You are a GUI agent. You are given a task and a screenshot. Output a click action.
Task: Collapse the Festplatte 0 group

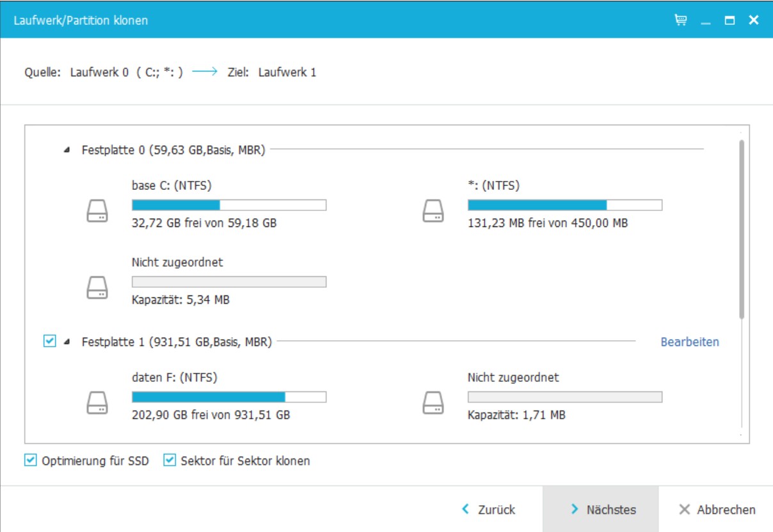click(x=68, y=151)
